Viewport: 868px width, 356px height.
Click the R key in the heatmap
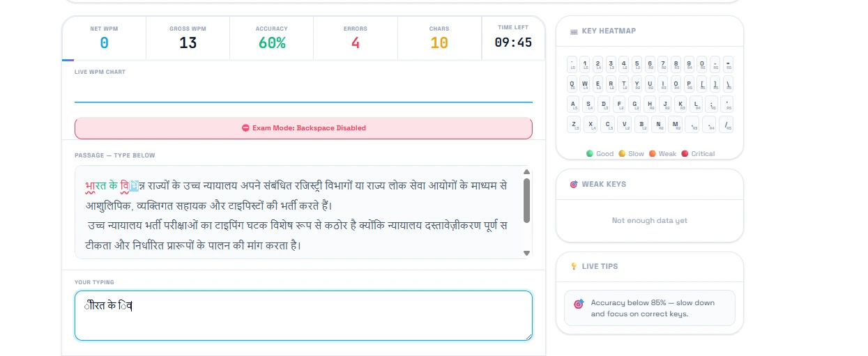(x=611, y=84)
